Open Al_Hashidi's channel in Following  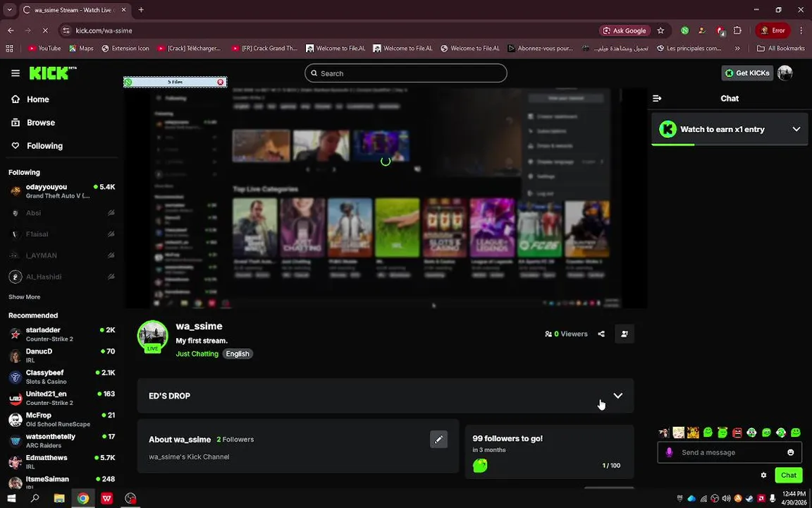[x=62, y=277]
